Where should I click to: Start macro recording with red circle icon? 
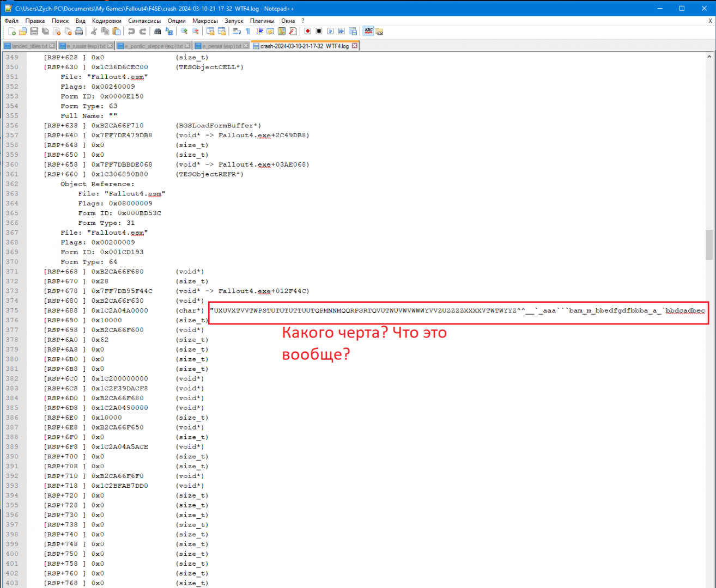click(x=308, y=32)
